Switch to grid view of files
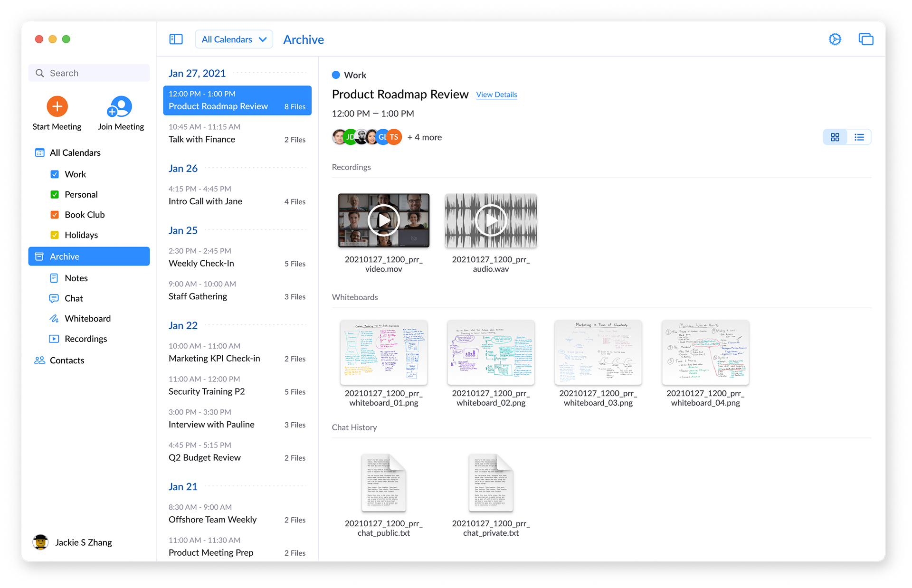Screen dimensions: 912x588 [835, 137]
